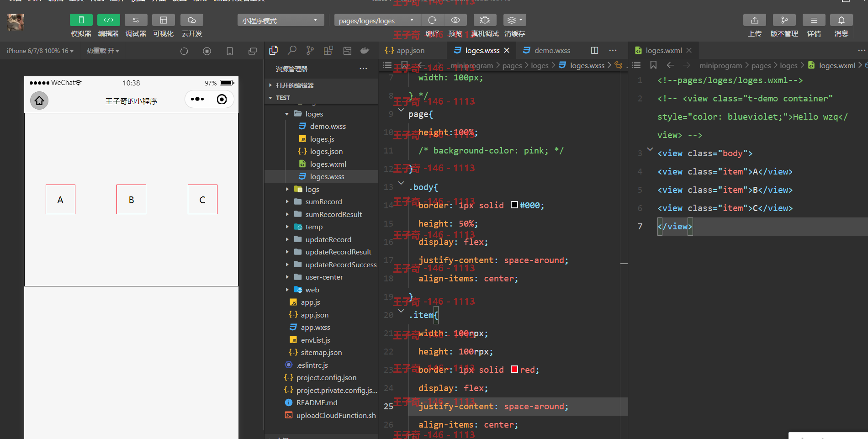The image size is (868, 439).
Task: Open the clear cache layers dropdown
Action: click(x=515, y=20)
